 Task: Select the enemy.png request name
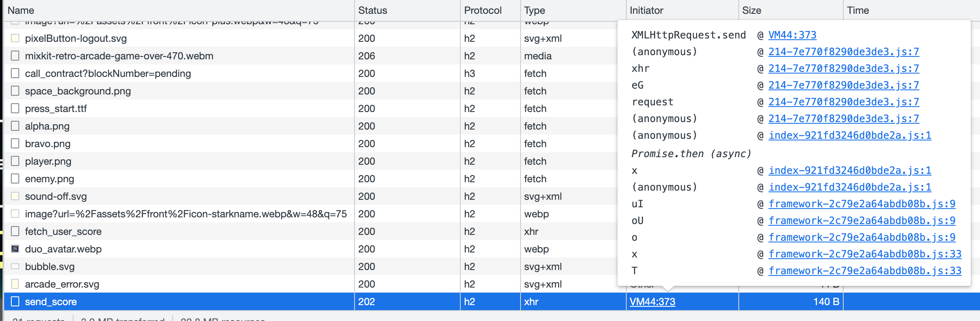[x=49, y=179]
